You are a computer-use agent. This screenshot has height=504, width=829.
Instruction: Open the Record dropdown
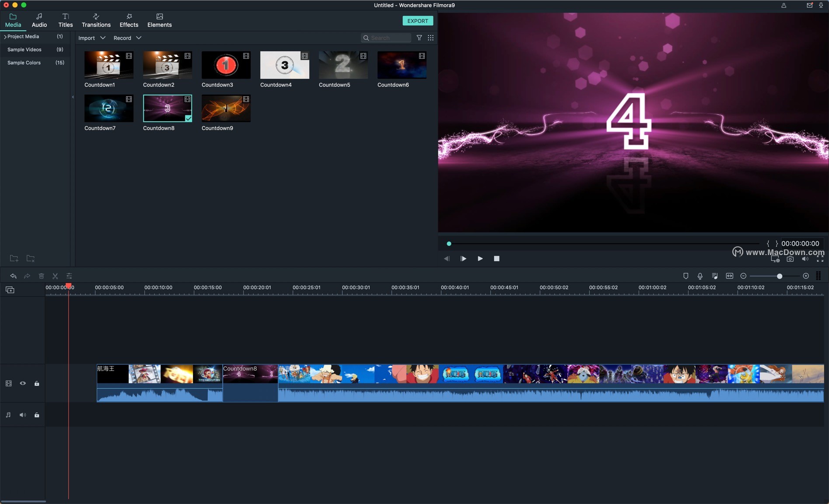coord(127,38)
